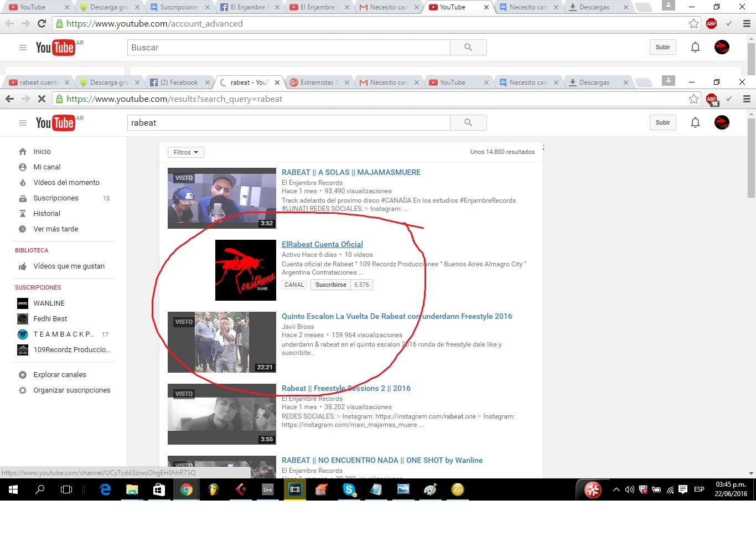Open 'RABEAT || A SOLAS || MAJAMASMUERE' video title
Screen dimensions: 756x536
click(x=351, y=172)
